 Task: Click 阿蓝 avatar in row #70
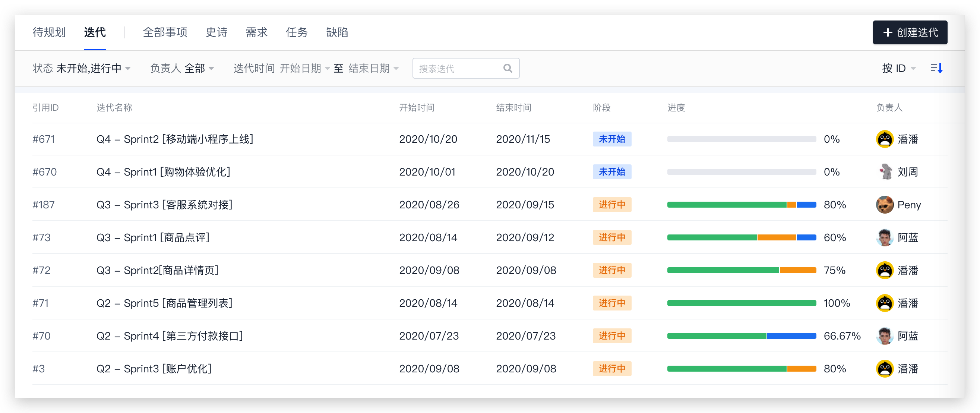[x=885, y=336]
